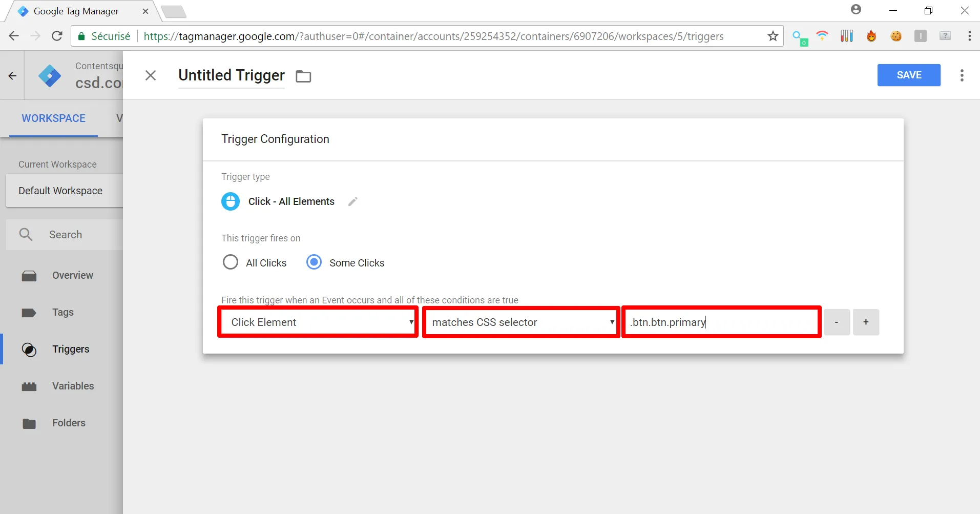
Task: Click the pencil icon beside Click - All Elements
Action: click(352, 201)
